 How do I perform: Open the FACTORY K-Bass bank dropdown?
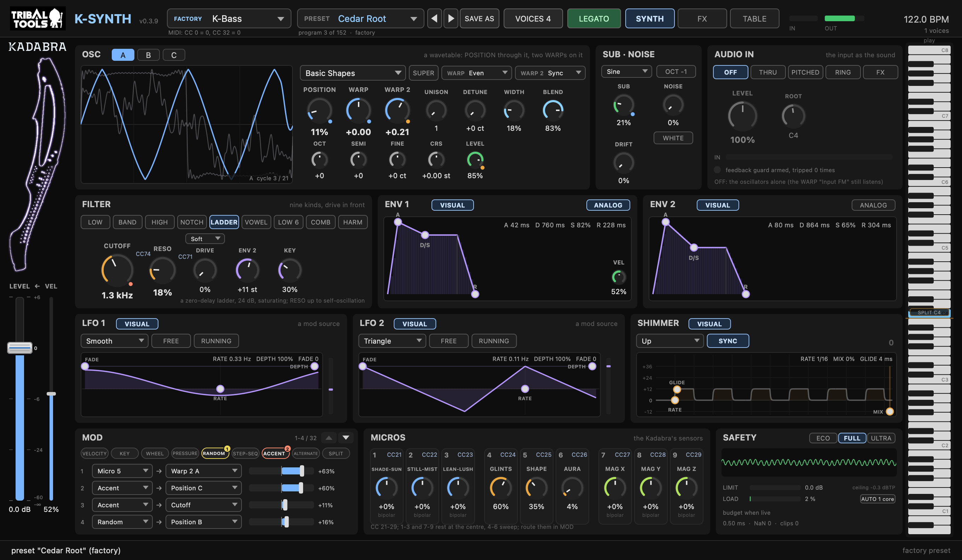click(229, 19)
